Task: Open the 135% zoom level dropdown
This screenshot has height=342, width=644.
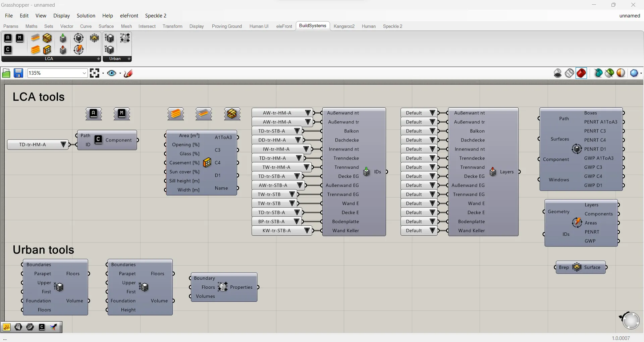Action: coord(84,73)
